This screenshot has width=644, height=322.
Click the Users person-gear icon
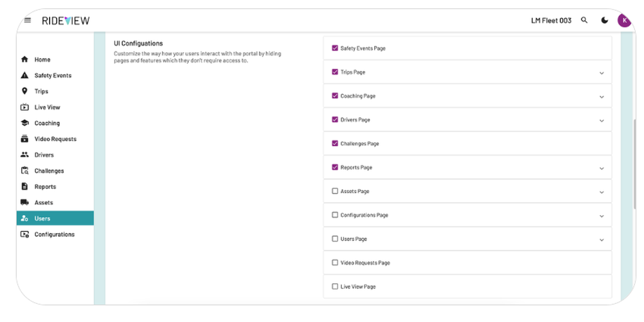click(x=24, y=218)
